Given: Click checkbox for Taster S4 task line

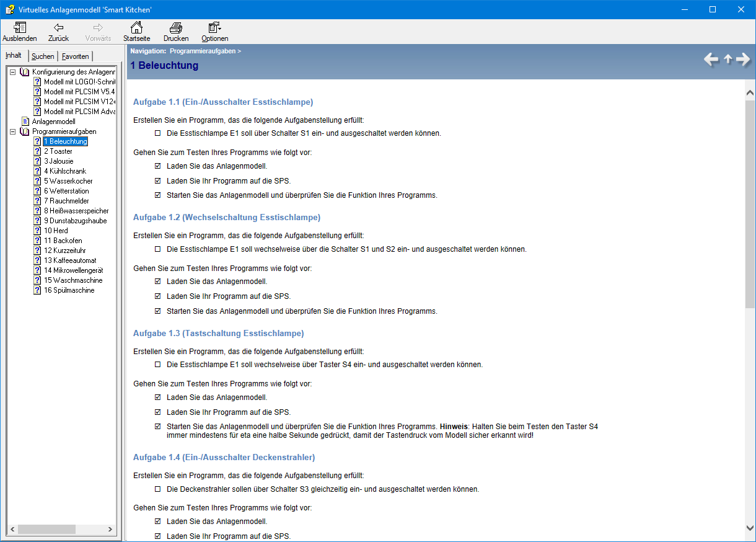Looking at the screenshot, I should pos(157,365).
